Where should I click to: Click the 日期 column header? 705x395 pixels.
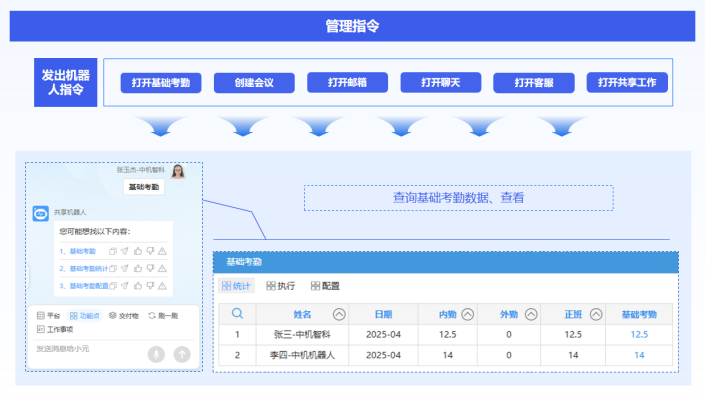point(383,315)
